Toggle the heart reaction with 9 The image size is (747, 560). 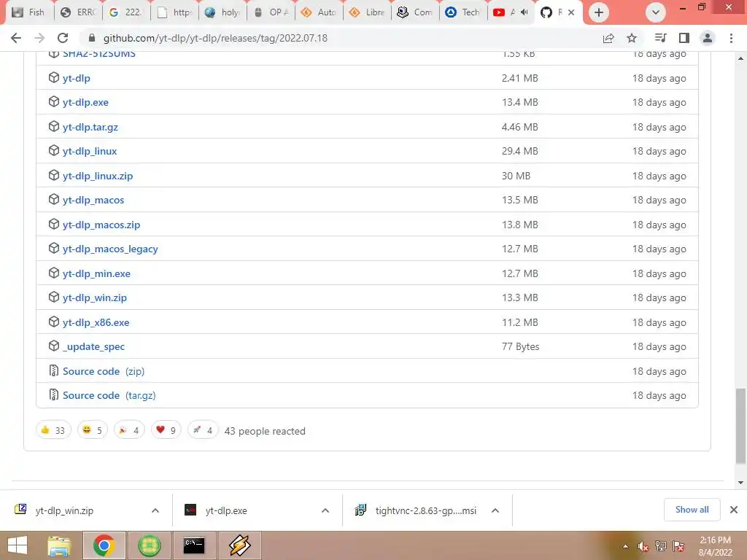point(166,430)
